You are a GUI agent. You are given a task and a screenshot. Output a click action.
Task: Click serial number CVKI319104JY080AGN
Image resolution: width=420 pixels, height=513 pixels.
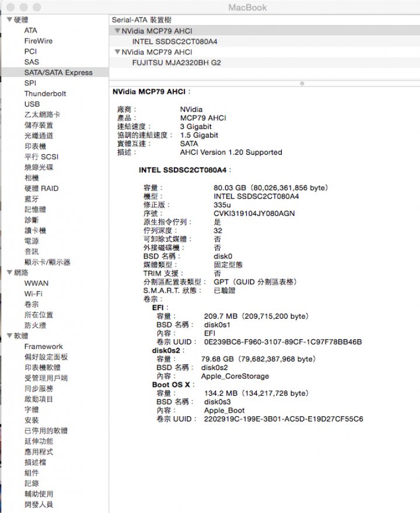254,214
